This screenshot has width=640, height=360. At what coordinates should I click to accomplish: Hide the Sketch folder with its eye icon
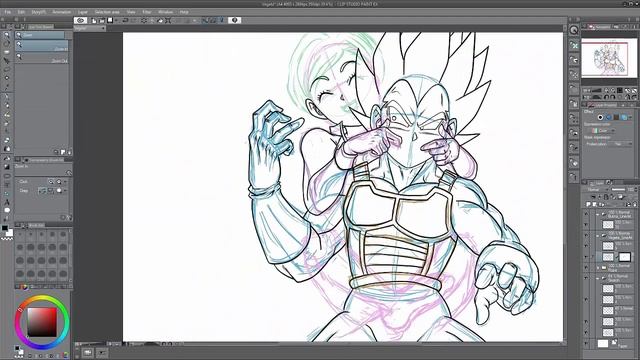coord(586,278)
